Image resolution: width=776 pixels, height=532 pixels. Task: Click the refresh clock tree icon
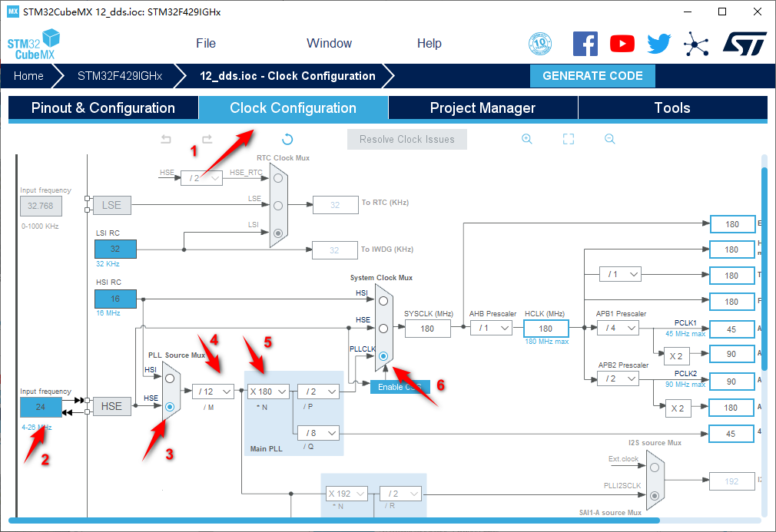[287, 139]
